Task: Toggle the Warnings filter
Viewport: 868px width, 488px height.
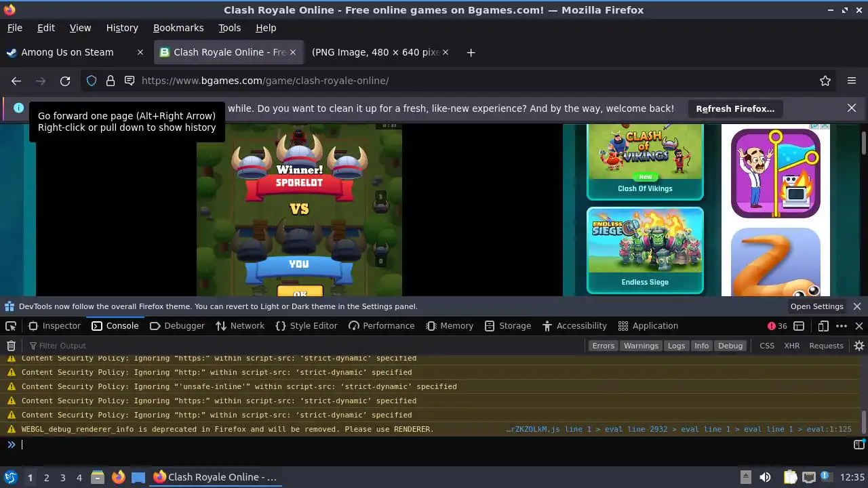Action: [641, 346]
